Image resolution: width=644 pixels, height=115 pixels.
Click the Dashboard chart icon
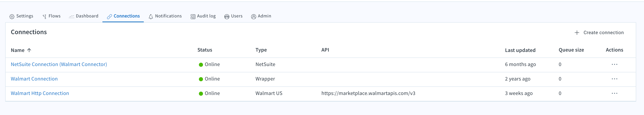coord(72,17)
